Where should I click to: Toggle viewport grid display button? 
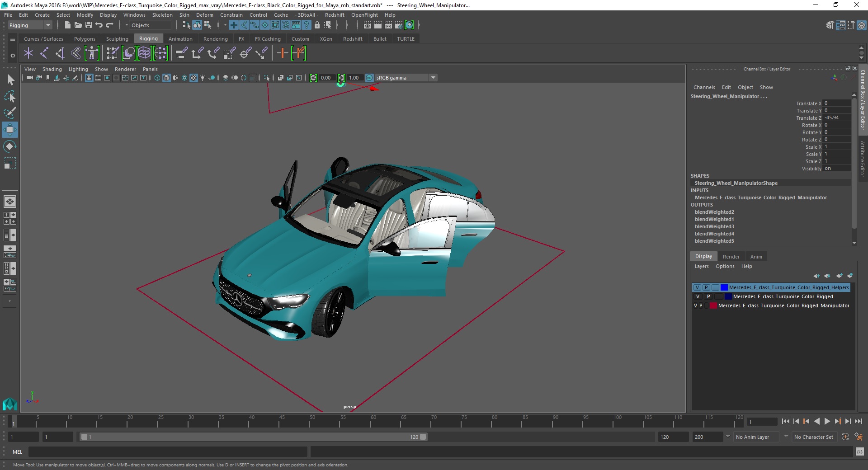pyautogui.click(x=89, y=78)
